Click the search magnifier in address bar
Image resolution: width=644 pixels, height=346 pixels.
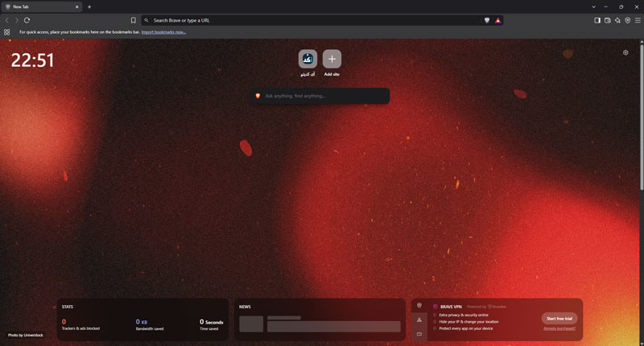click(147, 20)
